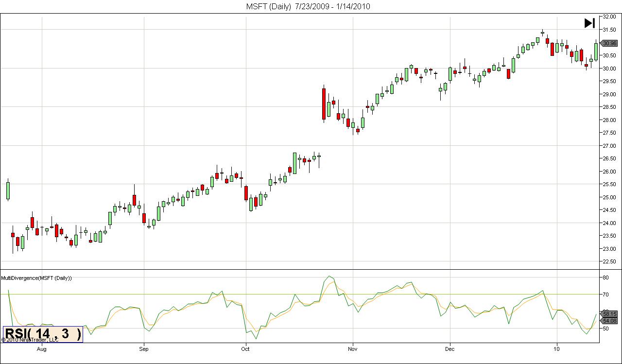Screen dimensions: 622x364
Task: Click the 27.50 price axis label
Action: (609, 133)
